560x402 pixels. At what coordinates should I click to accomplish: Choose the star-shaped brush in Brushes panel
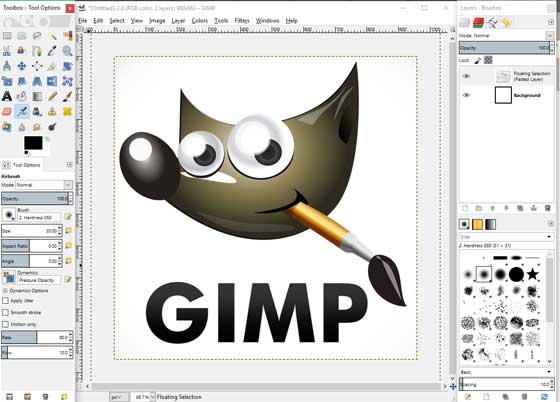[532, 274]
